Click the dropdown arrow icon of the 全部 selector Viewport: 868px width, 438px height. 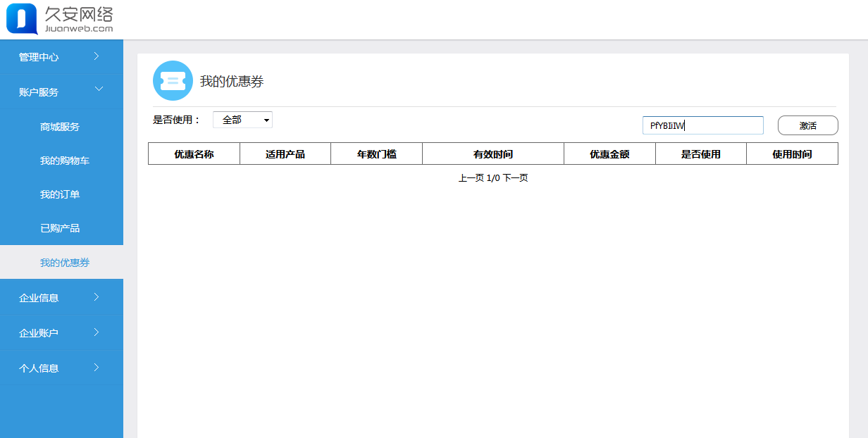pyautogui.click(x=266, y=119)
